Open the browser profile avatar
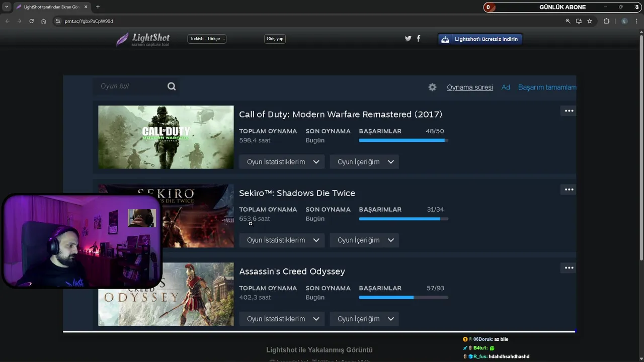The height and width of the screenshot is (362, 644). click(x=624, y=21)
